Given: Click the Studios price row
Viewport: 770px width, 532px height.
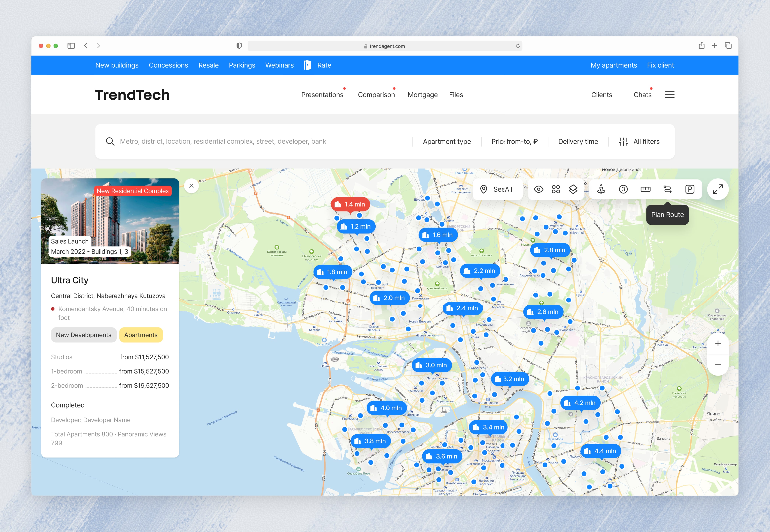Looking at the screenshot, I should 110,357.
